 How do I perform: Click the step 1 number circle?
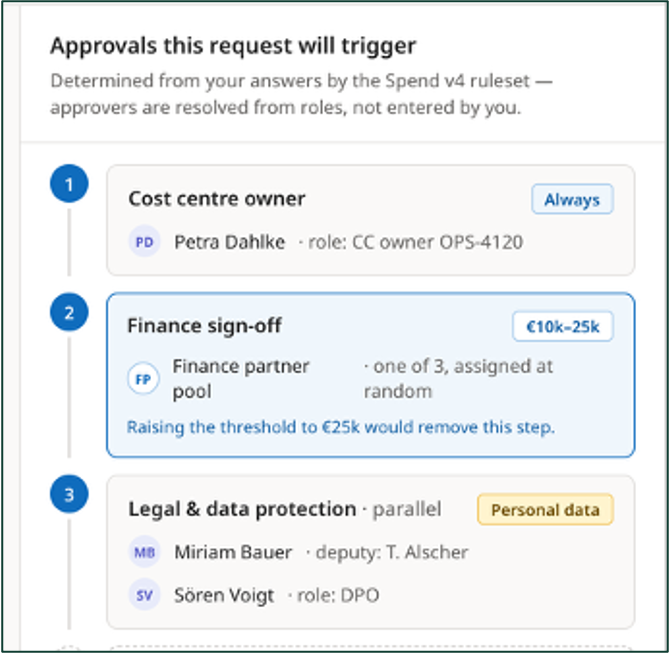(69, 184)
